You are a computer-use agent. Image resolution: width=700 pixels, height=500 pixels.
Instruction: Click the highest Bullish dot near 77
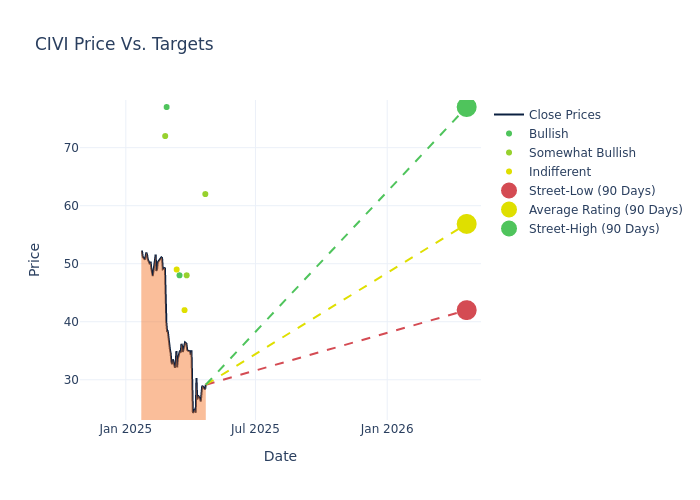tap(166, 107)
